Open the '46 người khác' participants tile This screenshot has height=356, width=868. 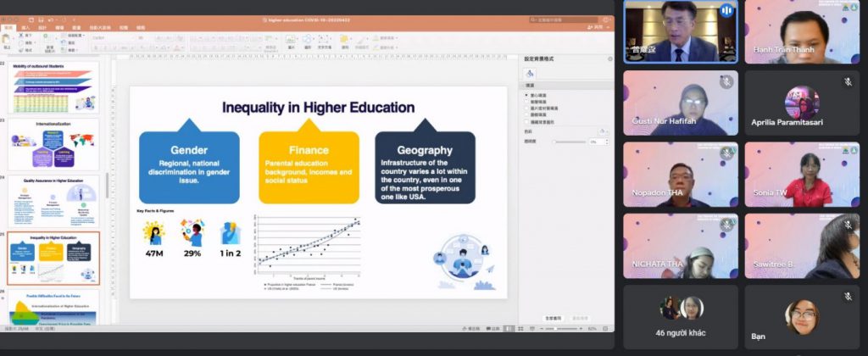coord(681,317)
